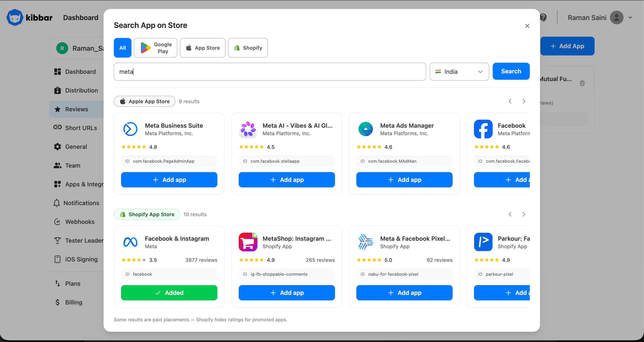Screen dimensions: 644x342
Task: Add the MetaShop Instagram app
Action: click(287, 293)
